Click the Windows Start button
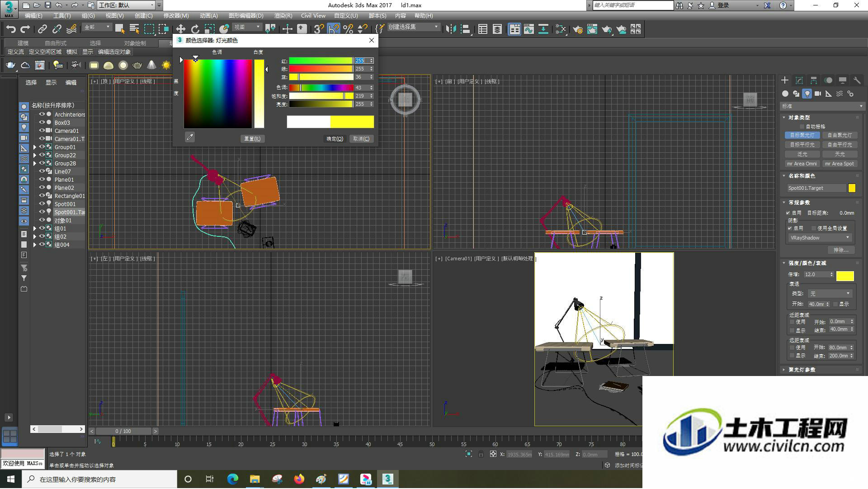Image resolution: width=868 pixels, height=489 pixels. point(11,480)
